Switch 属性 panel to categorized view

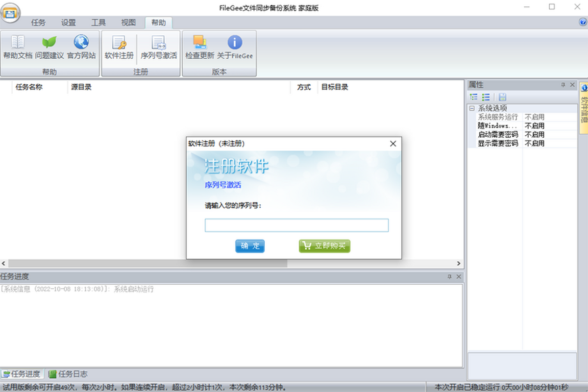[x=474, y=97]
